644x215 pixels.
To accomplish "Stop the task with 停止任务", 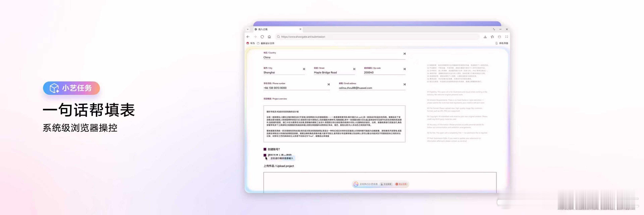I will pos(401,184).
